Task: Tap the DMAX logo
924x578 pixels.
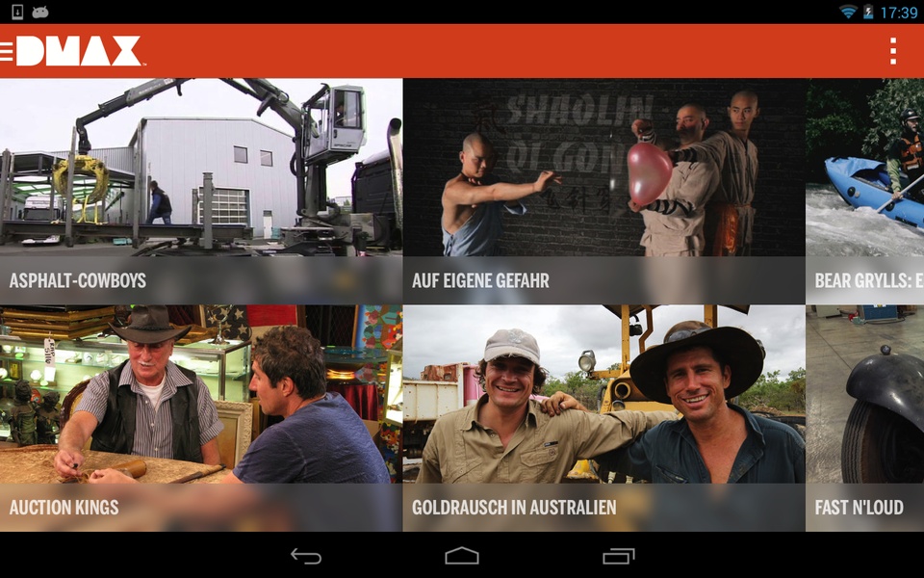Action: 80,51
